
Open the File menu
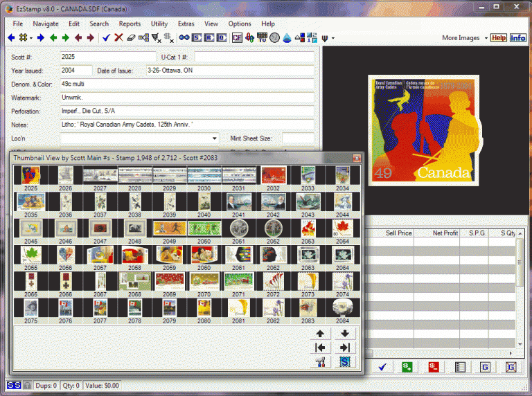pos(17,24)
